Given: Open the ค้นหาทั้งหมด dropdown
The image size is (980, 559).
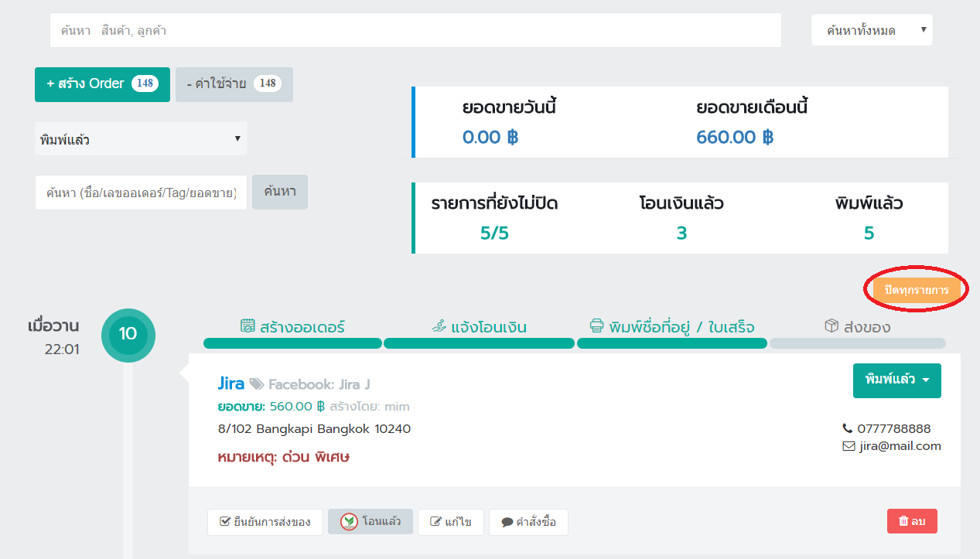Looking at the screenshot, I should 872,30.
